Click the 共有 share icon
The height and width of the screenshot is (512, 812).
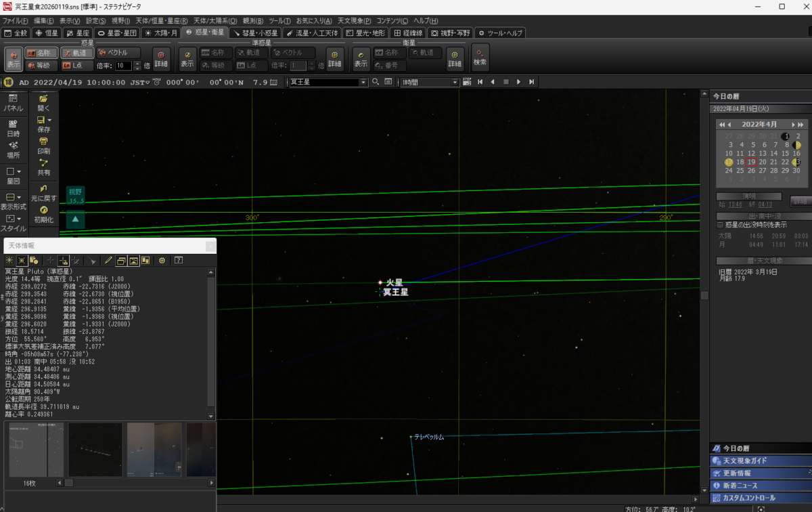click(x=43, y=167)
